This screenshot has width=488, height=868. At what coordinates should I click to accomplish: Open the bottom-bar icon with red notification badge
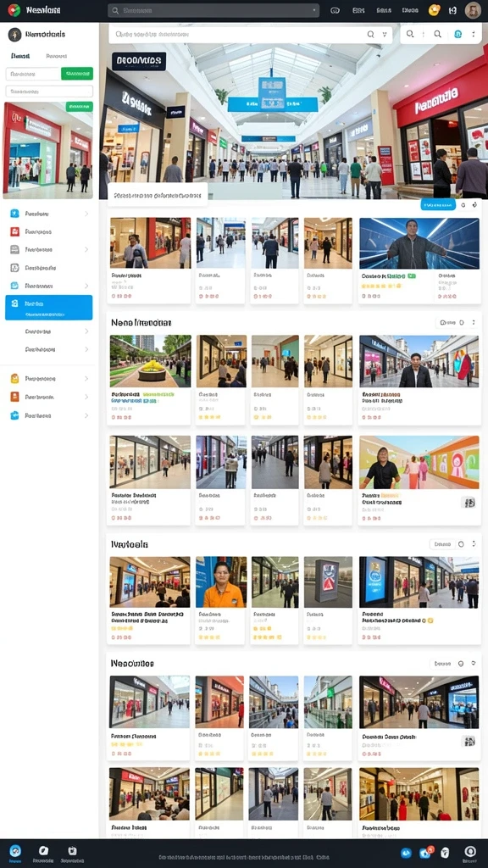[x=425, y=853]
